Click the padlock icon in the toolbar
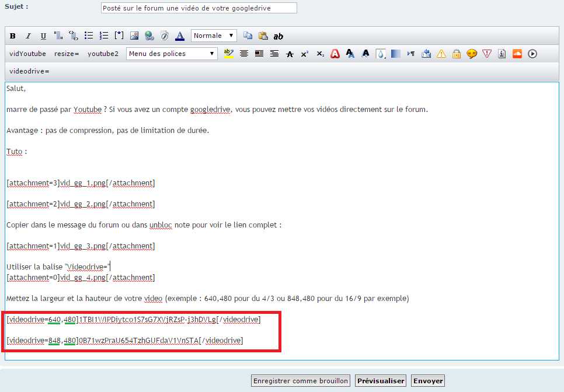 [x=457, y=54]
